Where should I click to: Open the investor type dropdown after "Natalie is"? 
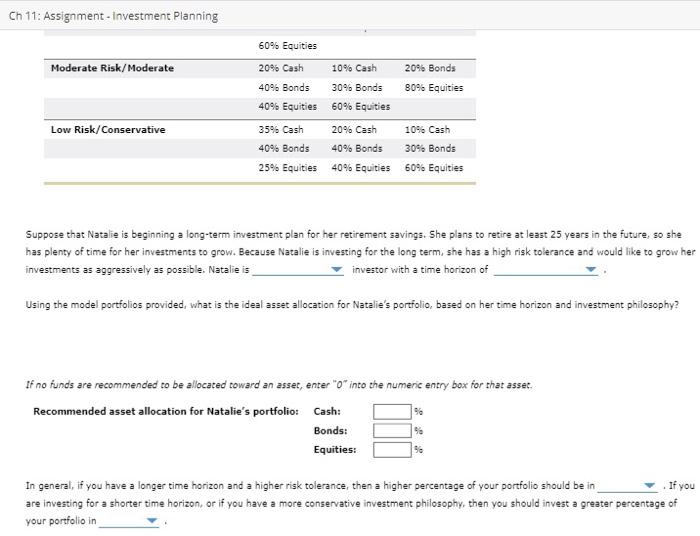pyautogui.click(x=299, y=270)
